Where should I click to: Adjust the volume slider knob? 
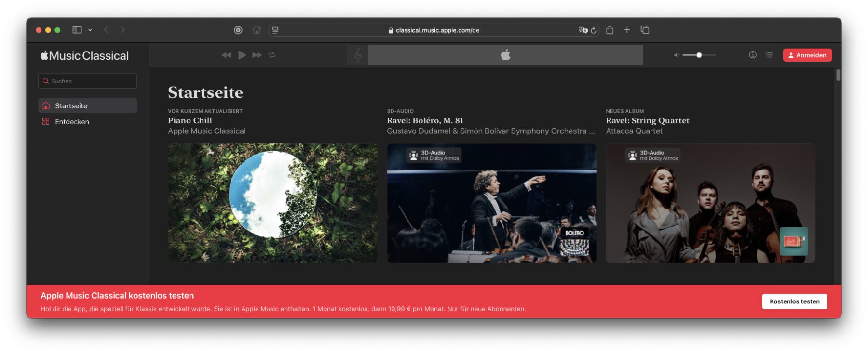(699, 55)
